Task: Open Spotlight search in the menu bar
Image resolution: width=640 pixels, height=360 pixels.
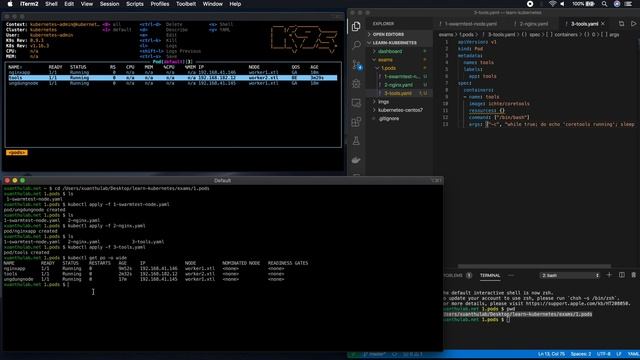Action: coord(604,4)
